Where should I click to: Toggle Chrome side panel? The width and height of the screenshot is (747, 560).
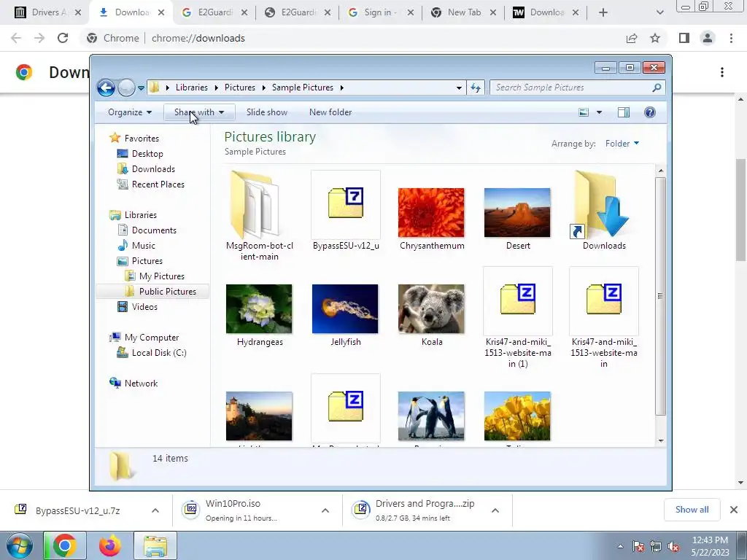684,38
